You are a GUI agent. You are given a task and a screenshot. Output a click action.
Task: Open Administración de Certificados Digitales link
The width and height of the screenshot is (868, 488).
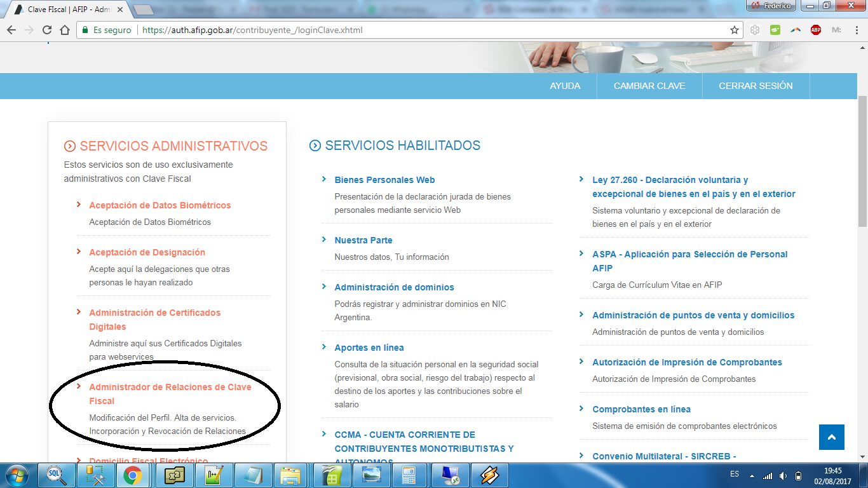click(x=155, y=320)
